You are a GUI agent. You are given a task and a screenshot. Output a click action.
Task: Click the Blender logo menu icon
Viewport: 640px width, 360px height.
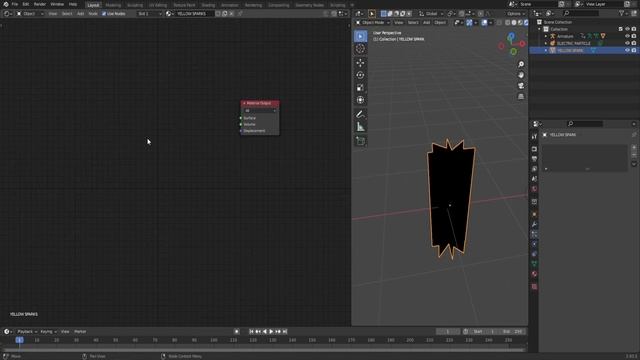[5, 4]
